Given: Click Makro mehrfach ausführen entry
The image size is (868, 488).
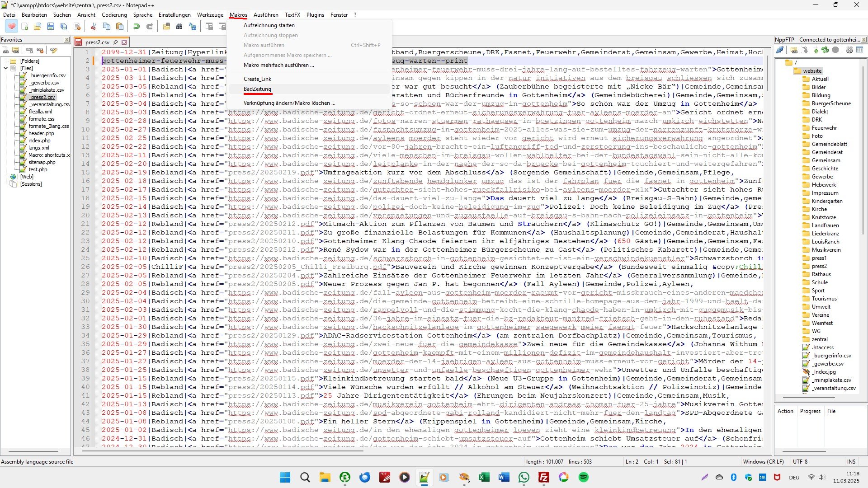Looking at the screenshot, I should click(x=278, y=65).
